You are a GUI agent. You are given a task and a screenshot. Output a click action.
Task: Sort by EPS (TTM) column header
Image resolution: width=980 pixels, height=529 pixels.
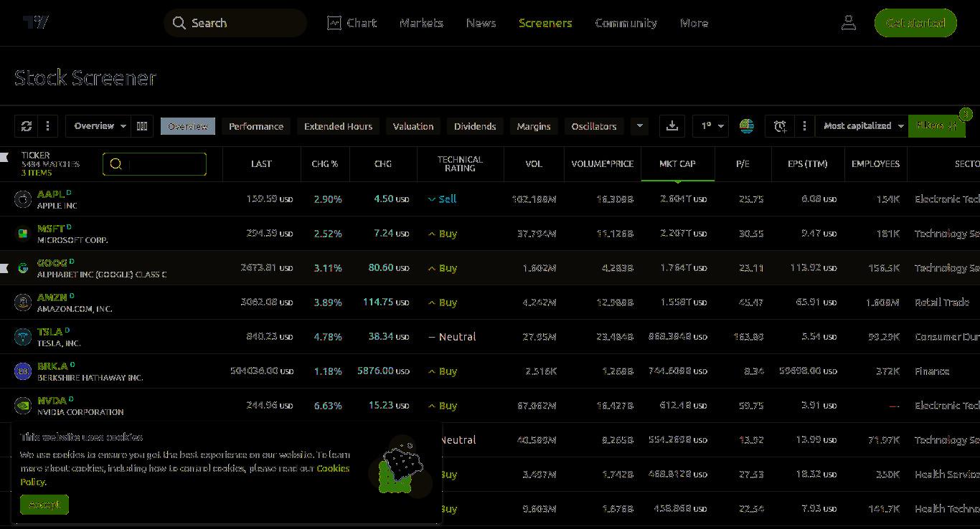808,164
